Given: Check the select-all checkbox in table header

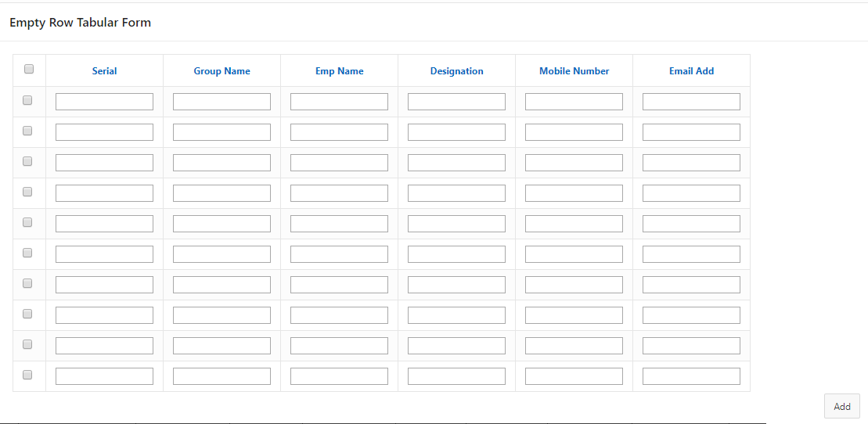Looking at the screenshot, I should (x=29, y=69).
